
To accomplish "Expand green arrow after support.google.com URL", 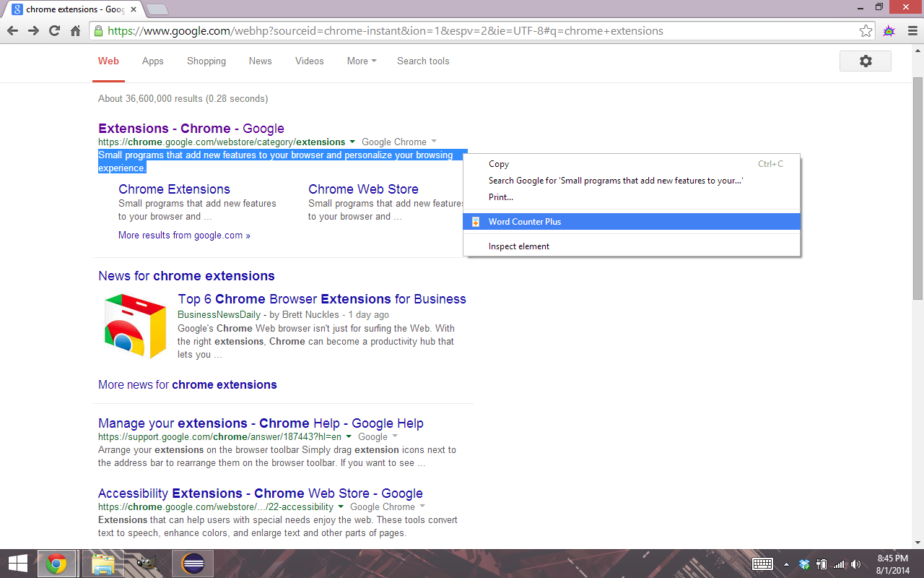I will coord(349,437).
